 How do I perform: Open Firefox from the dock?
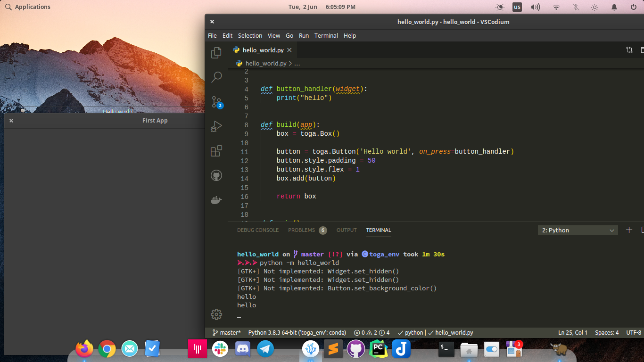(x=84, y=349)
